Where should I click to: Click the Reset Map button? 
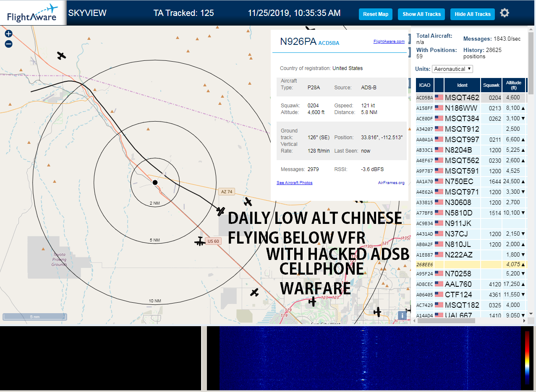pos(376,14)
